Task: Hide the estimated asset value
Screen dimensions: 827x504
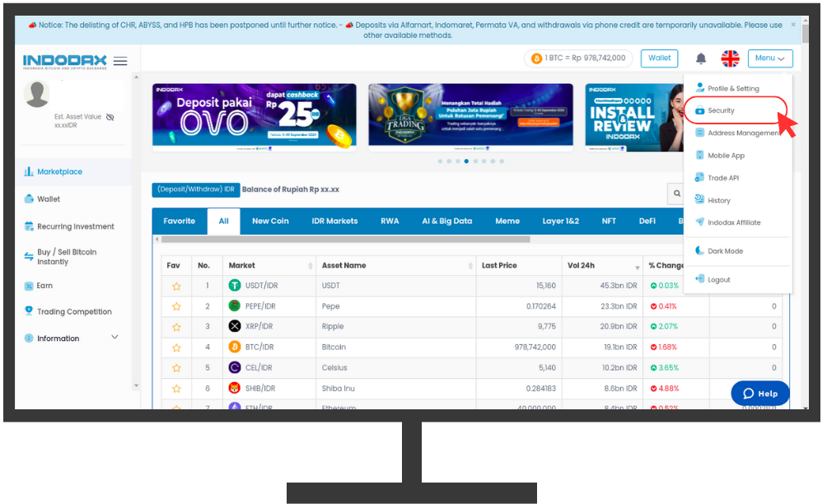Action: (110, 117)
